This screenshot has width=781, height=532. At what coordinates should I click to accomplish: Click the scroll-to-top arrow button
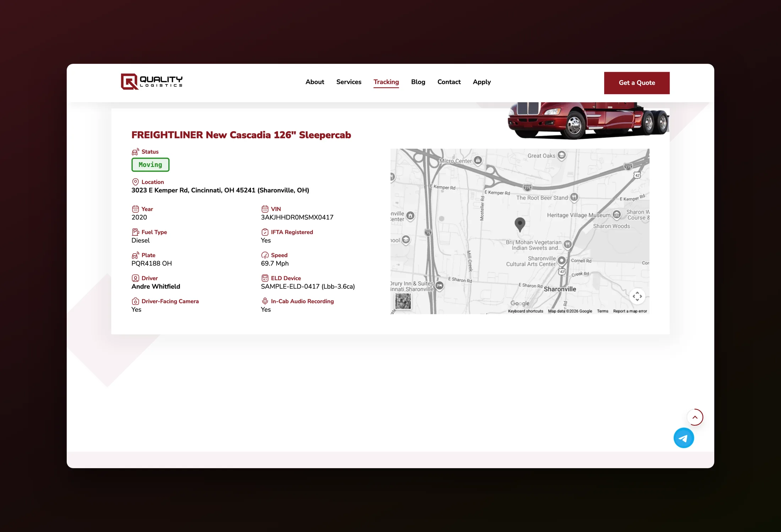point(695,417)
